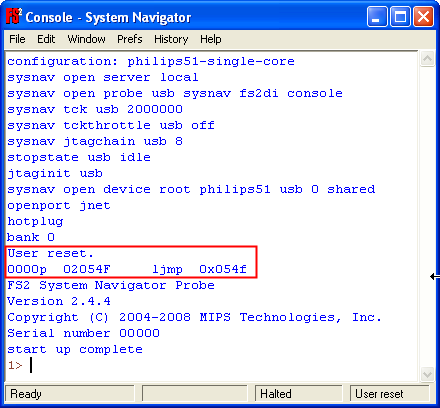
Task: Click the command prompt input line '1>'
Action: [x=212, y=365]
